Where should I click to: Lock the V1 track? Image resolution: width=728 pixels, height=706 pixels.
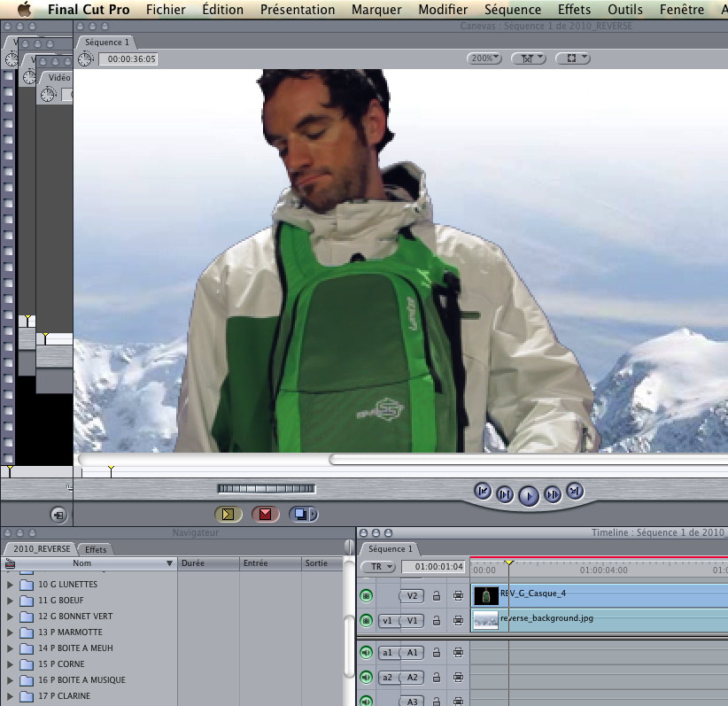[437, 621]
